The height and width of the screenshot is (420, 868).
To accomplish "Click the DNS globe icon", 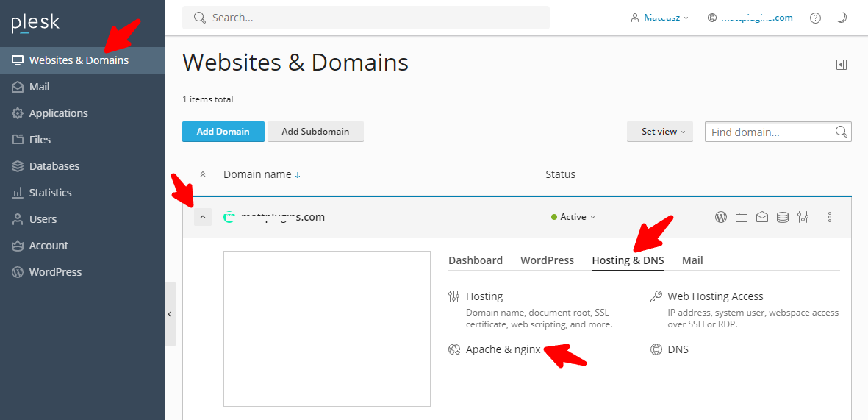I will point(656,349).
